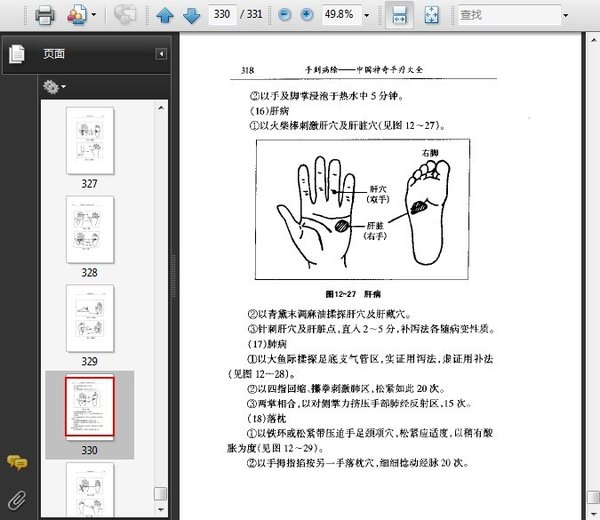Open the attachments paperclip icon

pyautogui.click(x=17, y=500)
